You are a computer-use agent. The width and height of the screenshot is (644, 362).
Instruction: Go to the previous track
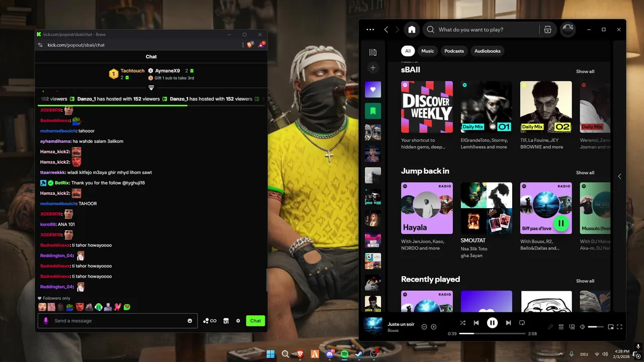(476, 323)
